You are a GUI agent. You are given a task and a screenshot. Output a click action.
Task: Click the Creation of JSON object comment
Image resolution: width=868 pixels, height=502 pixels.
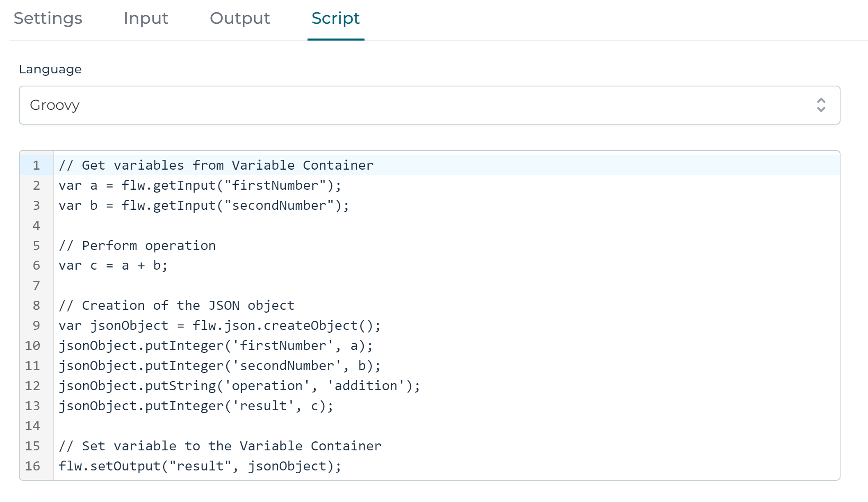point(176,305)
